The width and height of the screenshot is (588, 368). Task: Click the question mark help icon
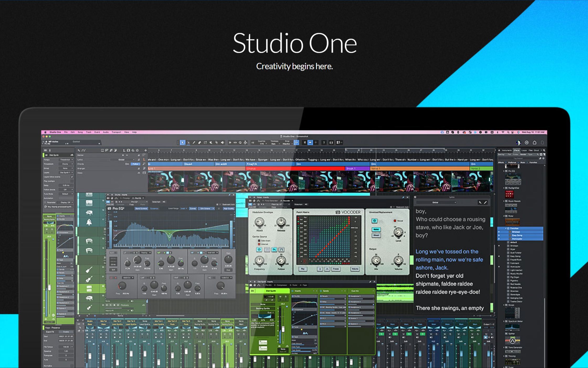[x=324, y=143]
